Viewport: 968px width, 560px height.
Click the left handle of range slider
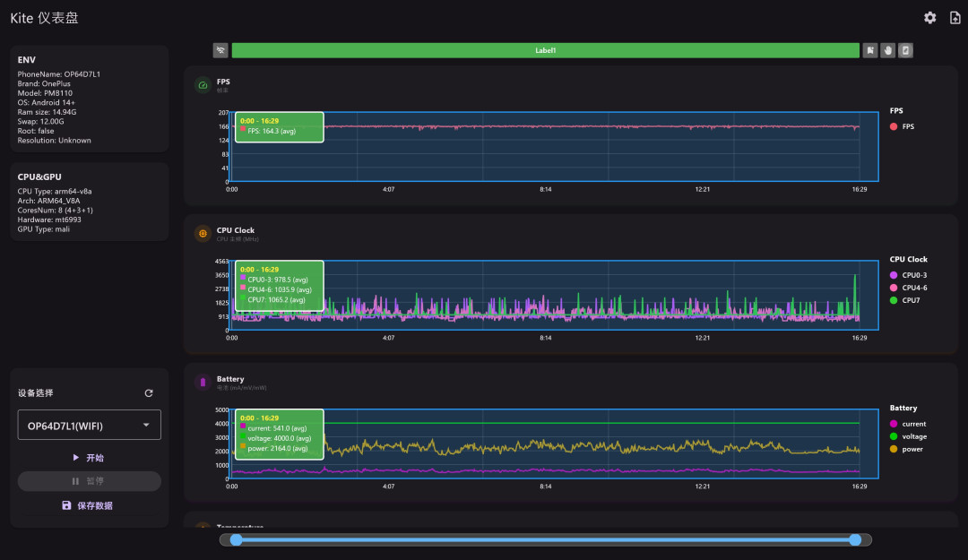point(236,539)
